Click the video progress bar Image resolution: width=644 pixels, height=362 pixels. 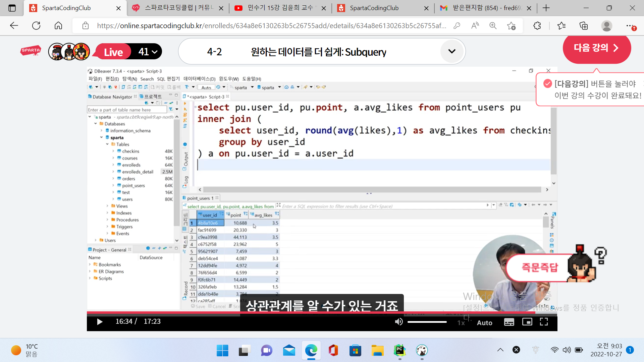(322, 312)
